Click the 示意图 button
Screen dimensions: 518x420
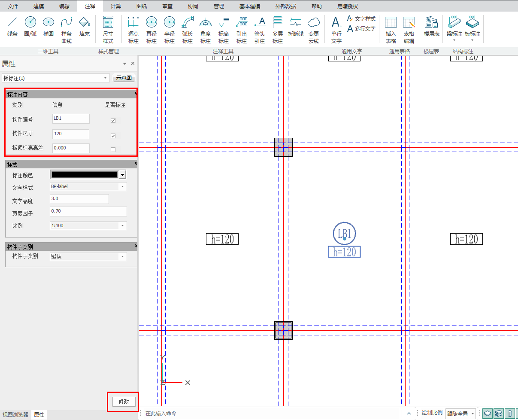pos(124,78)
